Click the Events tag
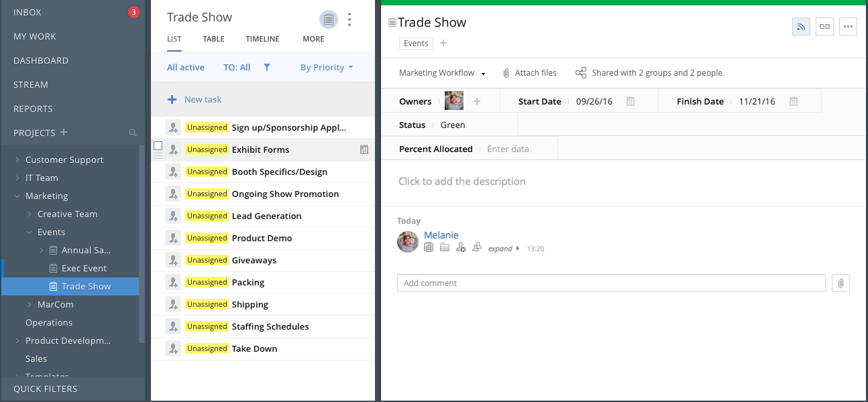The width and height of the screenshot is (868, 402). (x=416, y=43)
